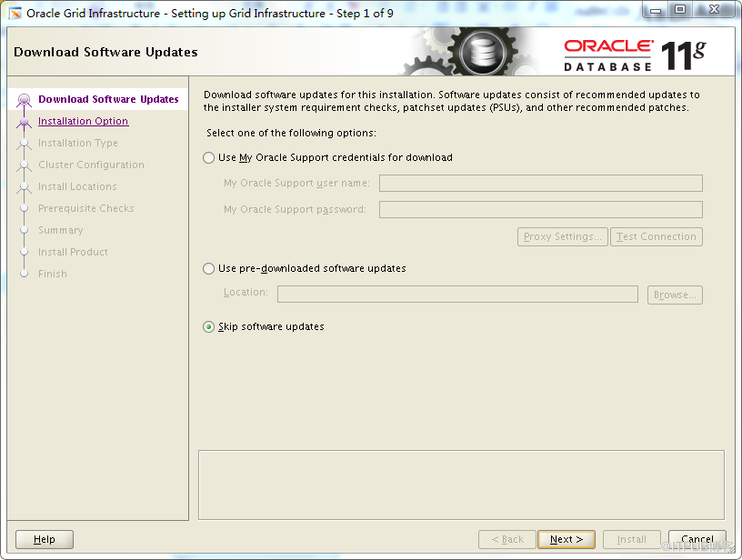Viewport: 742px width, 560px height.
Task: Click the 'Download Software Updates' page heading
Action: pyautogui.click(x=106, y=52)
